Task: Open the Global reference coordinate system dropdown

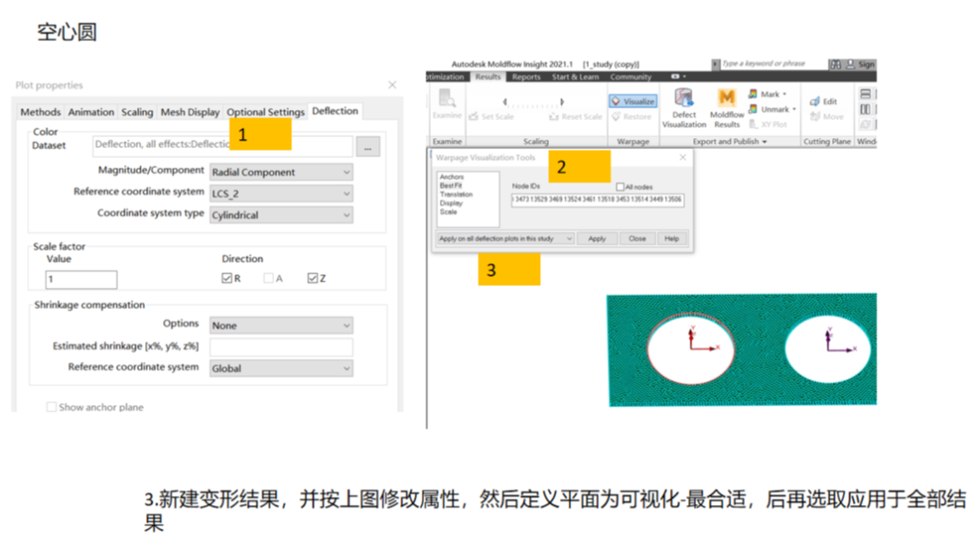Action: pos(281,369)
